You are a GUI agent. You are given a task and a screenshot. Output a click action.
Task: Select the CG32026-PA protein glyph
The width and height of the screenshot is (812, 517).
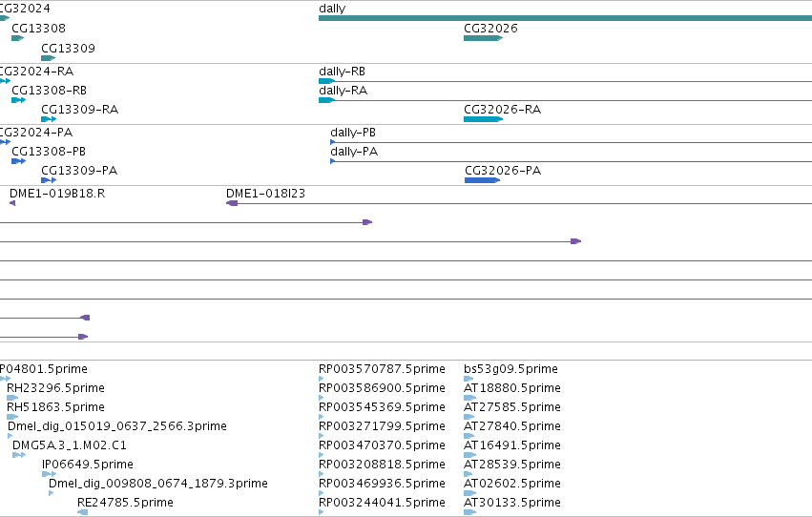tap(482, 180)
